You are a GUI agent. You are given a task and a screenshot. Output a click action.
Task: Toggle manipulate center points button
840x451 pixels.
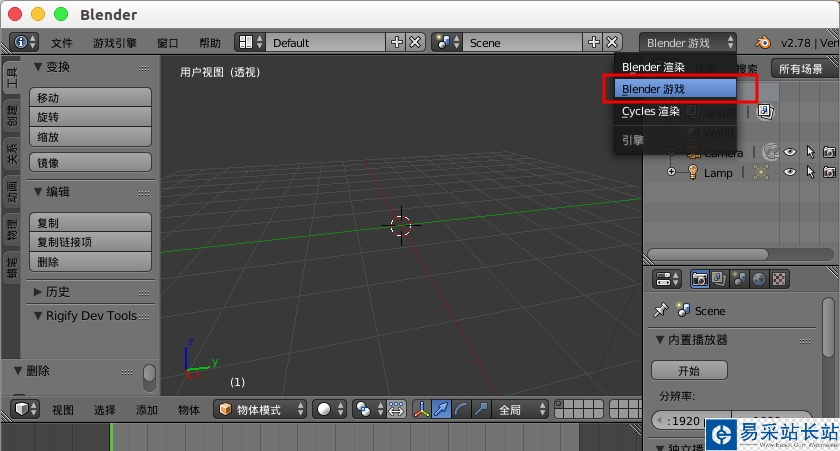pyautogui.click(x=396, y=410)
